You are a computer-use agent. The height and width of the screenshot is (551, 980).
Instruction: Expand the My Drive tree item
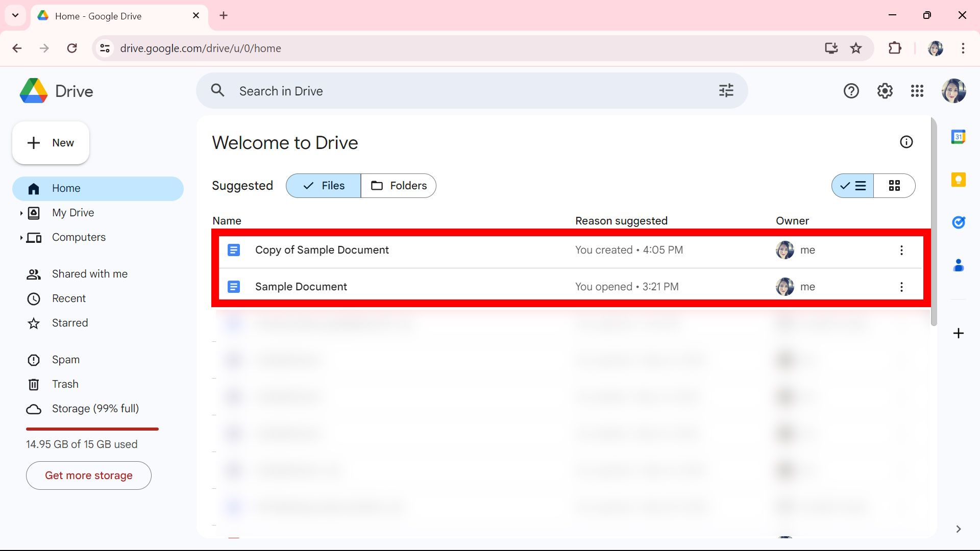20,213
